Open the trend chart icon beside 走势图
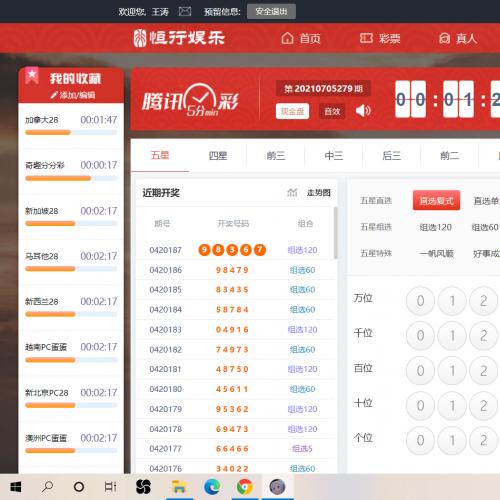Screen dimensions: 500x500 (292, 192)
